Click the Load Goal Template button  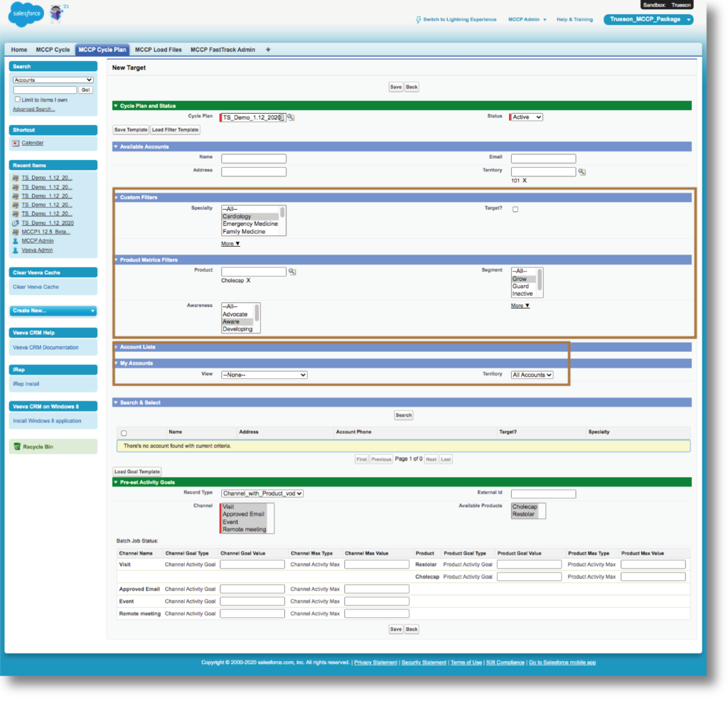(x=137, y=471)
